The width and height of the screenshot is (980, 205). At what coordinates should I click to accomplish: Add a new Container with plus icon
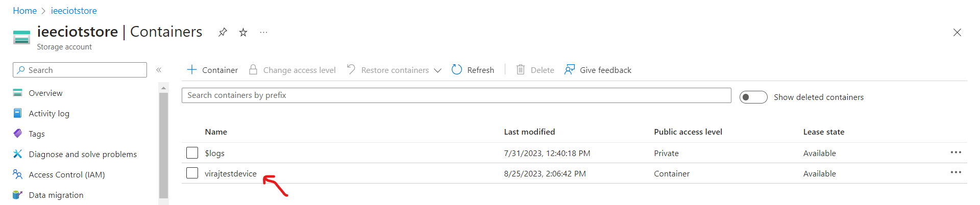(x=192, y=69)
